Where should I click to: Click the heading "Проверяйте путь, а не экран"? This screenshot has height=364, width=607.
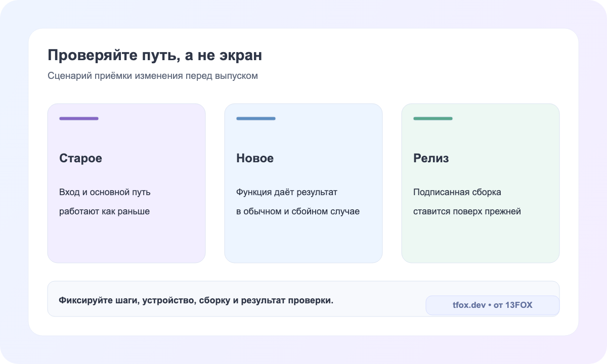tap(155, 56)
